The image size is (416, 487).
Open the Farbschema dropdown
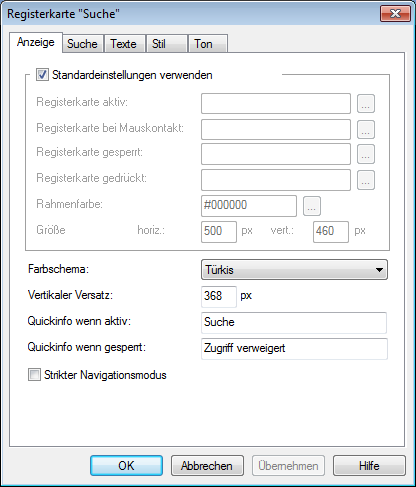pos(294,269)
